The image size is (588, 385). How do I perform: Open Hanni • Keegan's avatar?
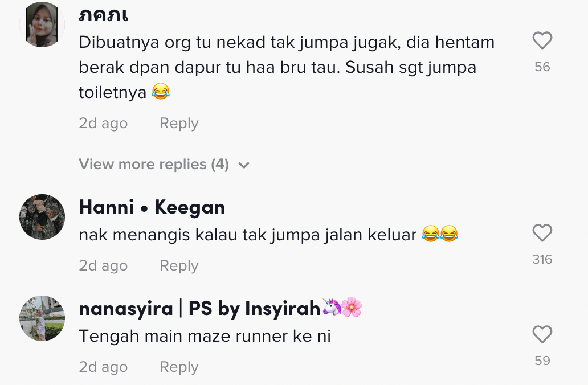coord(42,216)
